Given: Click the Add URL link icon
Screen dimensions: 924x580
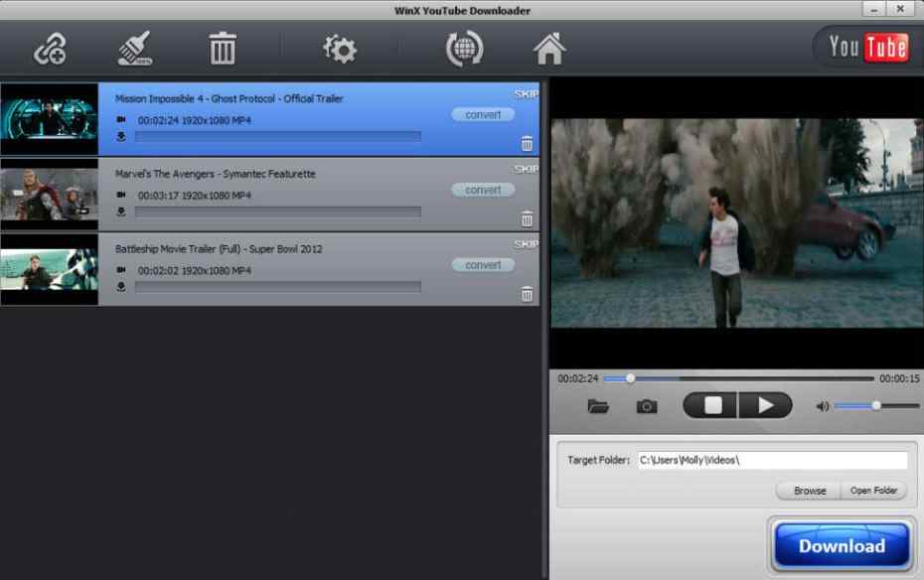Looking at the screenshot, I should click(50, 49).
